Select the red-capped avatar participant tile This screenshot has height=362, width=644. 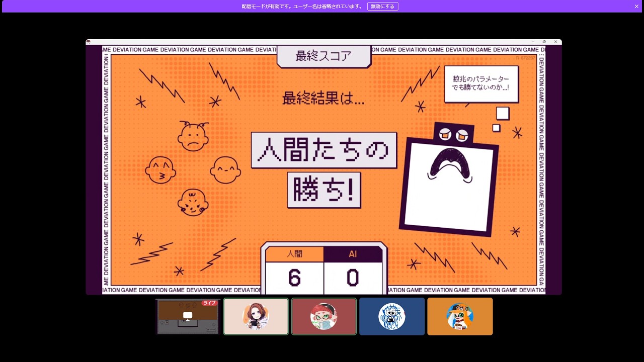pyautogui.click(x=324, y=316)
